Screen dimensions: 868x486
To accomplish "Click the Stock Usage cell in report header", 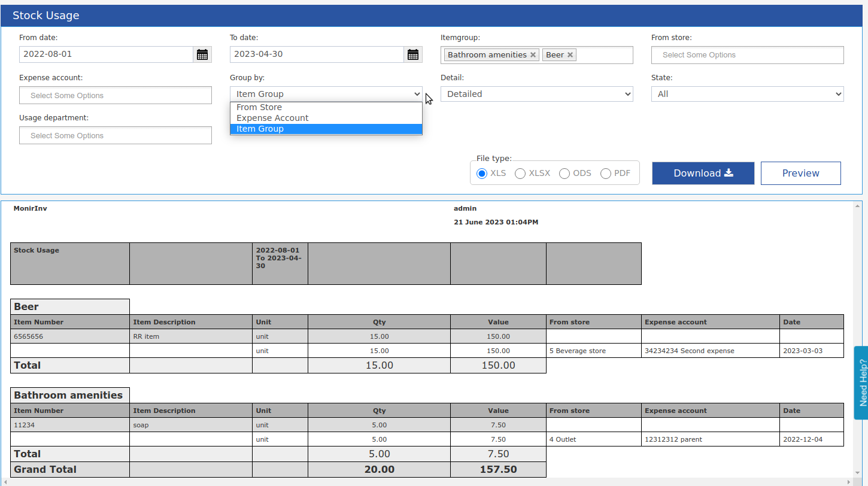I will [x=70, y=263].
